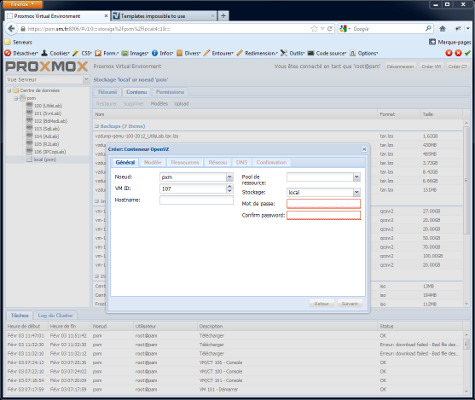Select VM 102 (BdMedLab) in the tree
475x400 pixels.
point(47,121)
